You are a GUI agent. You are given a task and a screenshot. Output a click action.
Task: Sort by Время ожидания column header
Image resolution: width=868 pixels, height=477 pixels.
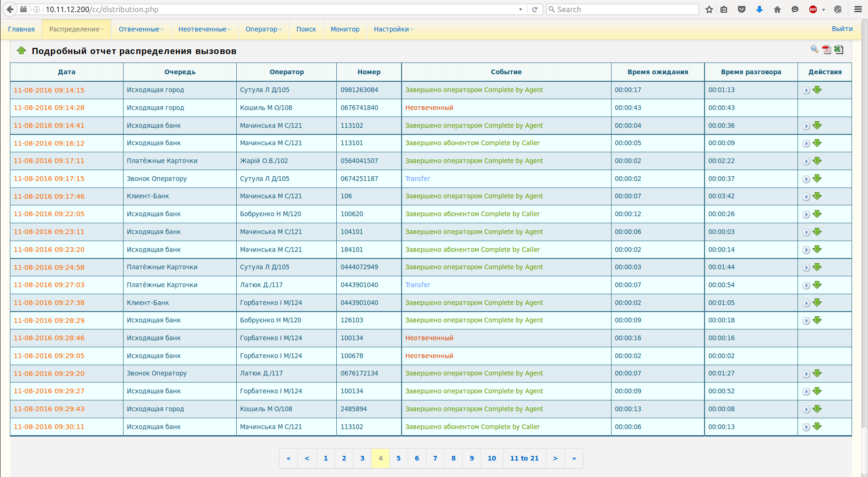click(658, 72)
